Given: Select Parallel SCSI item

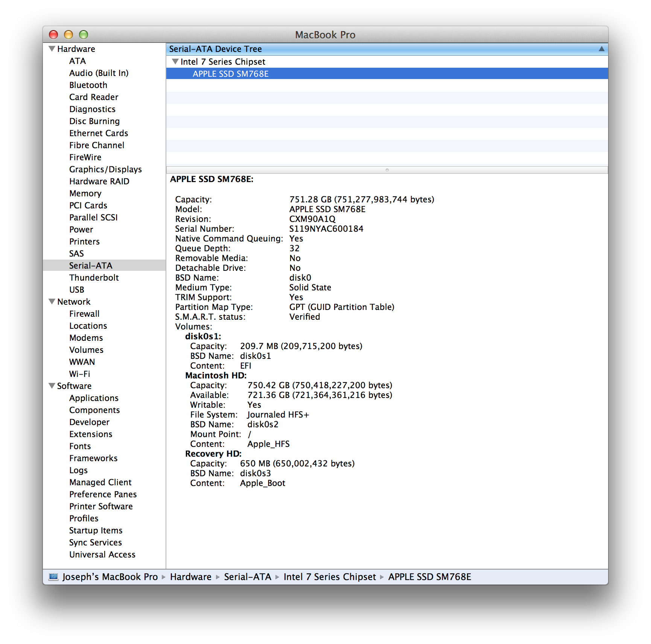Looking at the screenshot, I should [94, 217].
